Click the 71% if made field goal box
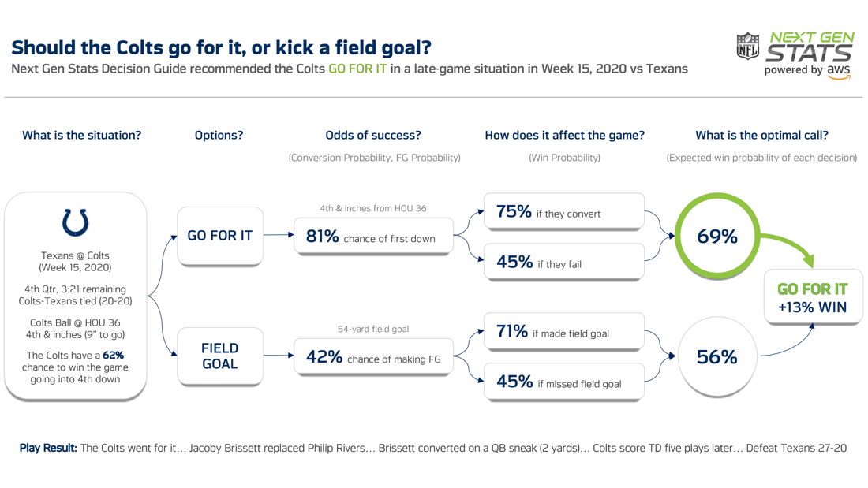Viewport: 868px width, 488px height. coord(563,332)
